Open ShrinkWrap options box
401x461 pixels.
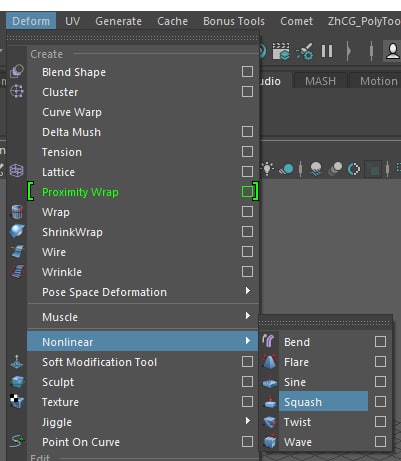[x=247, y=232]
